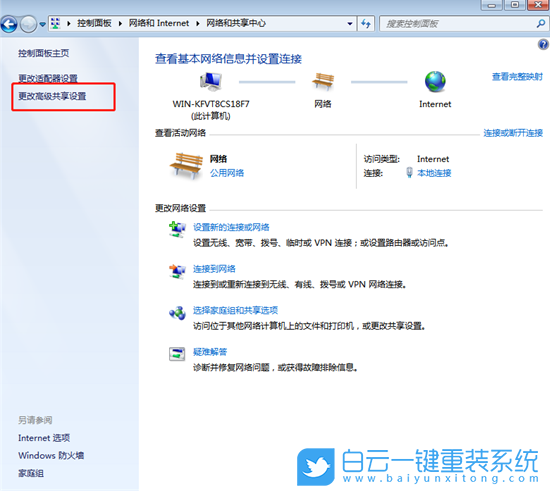Viewport: 550px width, 491px height.
Task: Click the Internet globe icon
Action: pyautogui.click(x=435, y=81)
